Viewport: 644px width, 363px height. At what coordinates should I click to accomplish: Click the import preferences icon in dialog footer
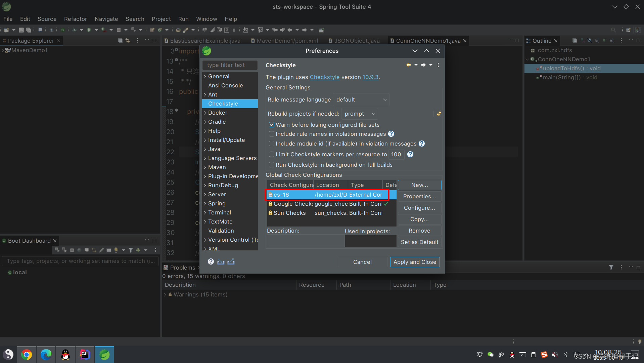(221, 261)
